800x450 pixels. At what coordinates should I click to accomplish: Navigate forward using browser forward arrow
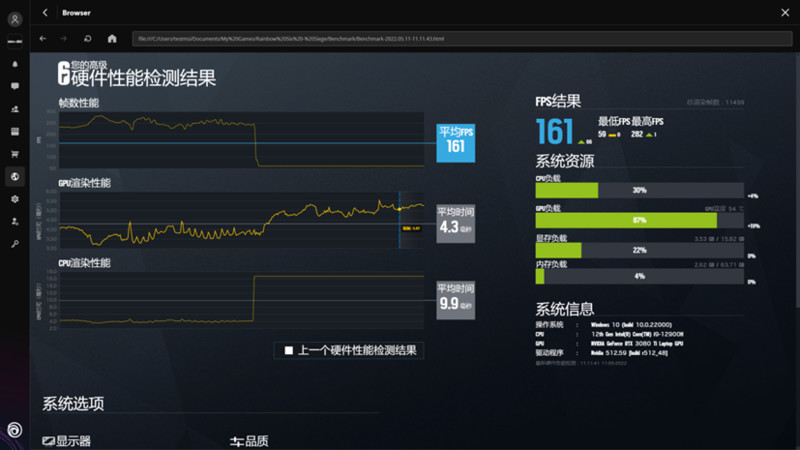point(63,38)
